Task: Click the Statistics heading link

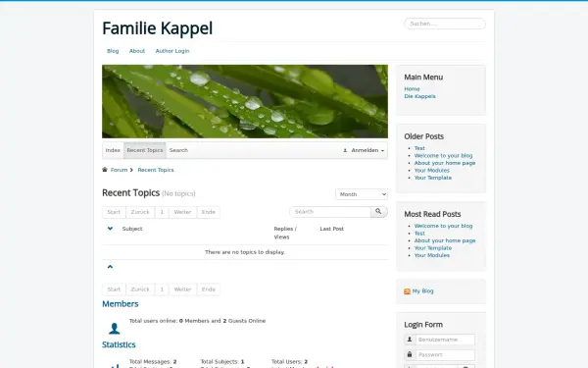Action: point(119,344)
